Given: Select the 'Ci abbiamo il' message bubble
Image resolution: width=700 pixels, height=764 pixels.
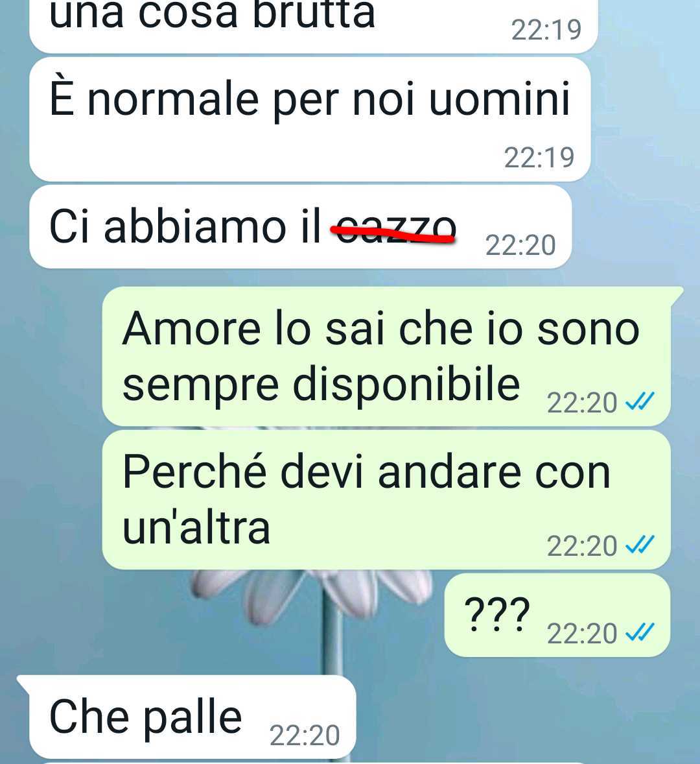Looking at the screenshot, I should (x=300, y=226).
